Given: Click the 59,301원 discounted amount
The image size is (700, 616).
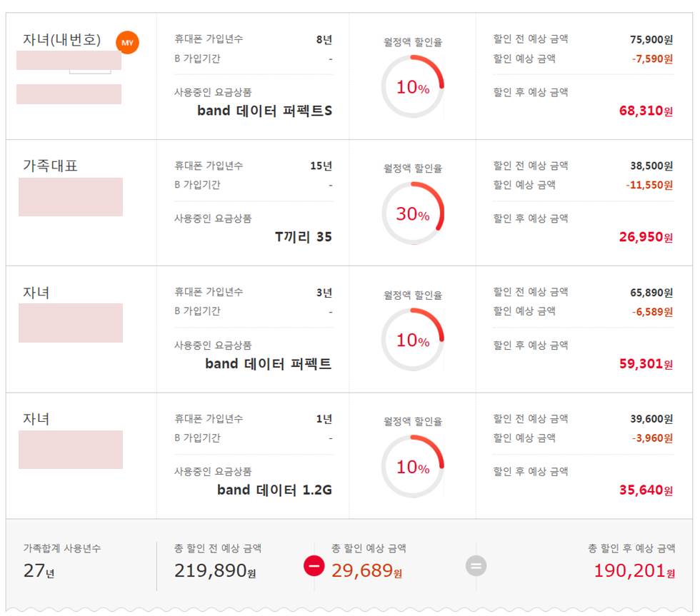Looking at the screenshot, I should pyautogui.click(x=646, y=364).
